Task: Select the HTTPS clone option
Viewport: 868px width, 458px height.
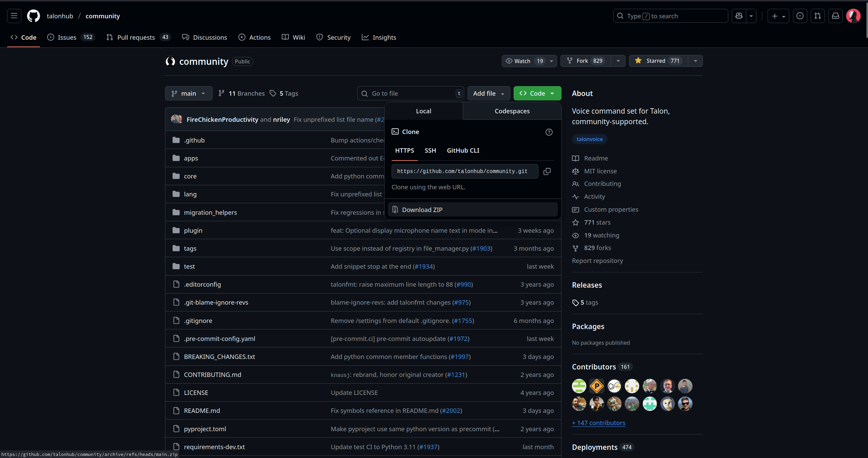Action: tap(405, 150)
